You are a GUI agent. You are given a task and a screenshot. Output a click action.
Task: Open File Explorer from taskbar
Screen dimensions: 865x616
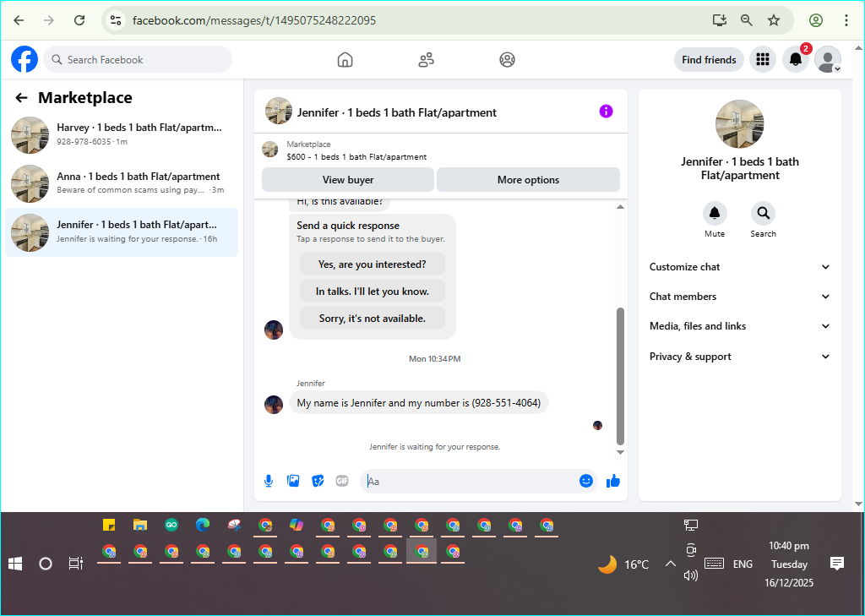(x=140, y=525)
